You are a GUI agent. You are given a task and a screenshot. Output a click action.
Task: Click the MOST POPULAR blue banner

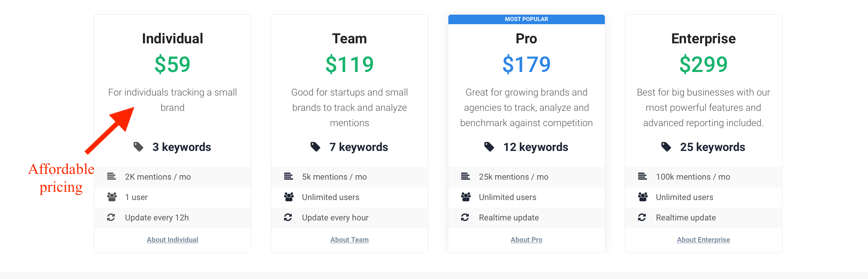[526, 19]
